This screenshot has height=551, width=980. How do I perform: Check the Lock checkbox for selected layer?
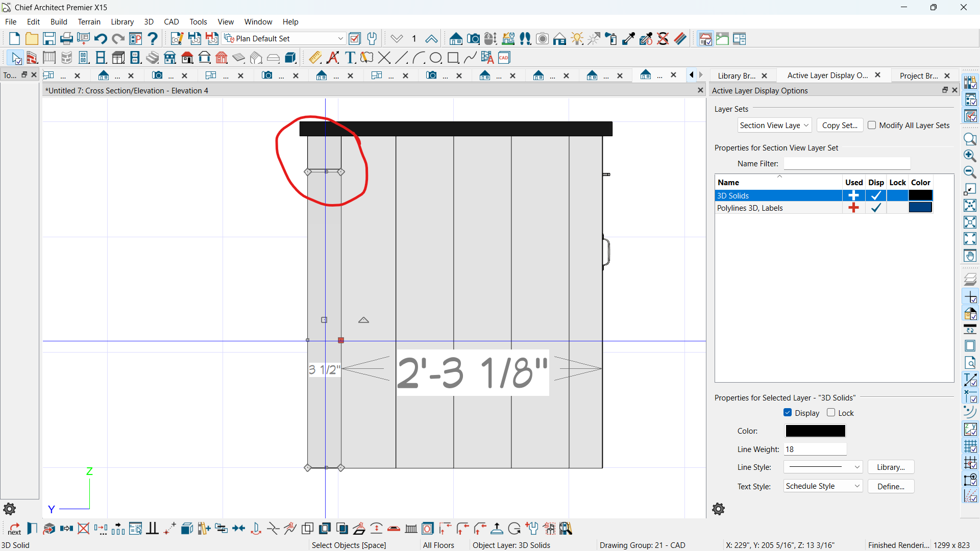(831, 413)
